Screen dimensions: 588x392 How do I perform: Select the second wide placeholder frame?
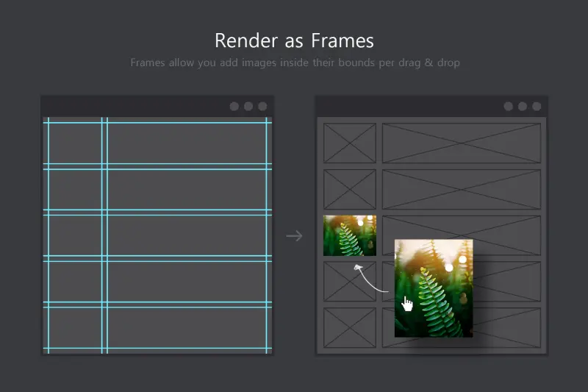[x=462, y=189]
